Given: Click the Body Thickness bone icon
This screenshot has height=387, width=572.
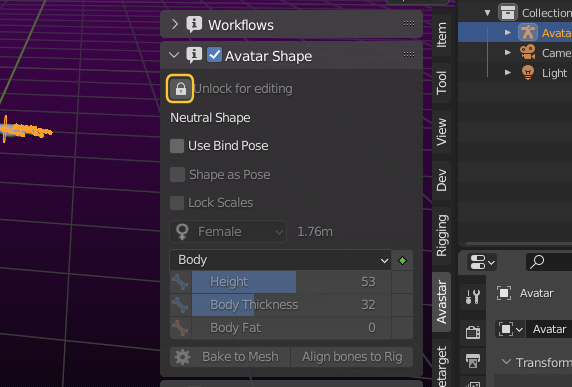Looking at the screenshot, I should coord(180,305).
